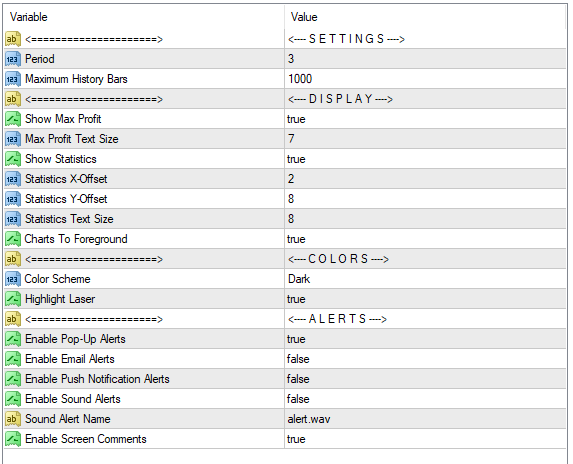The height and width of the screenshot is (464, 573).
Task: Edit the alert.wav sound name field
Action: (425, 419)
